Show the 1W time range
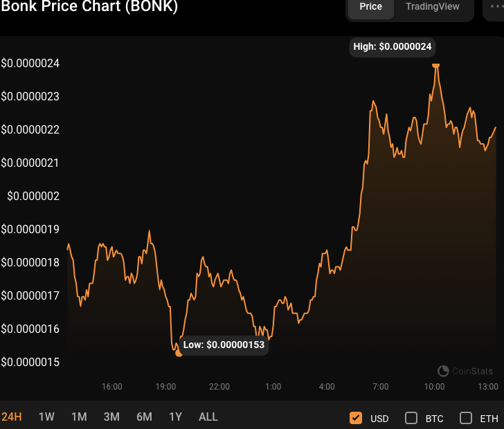The width and height of the screenshot is (504, 429). click(x=46, y=417)
